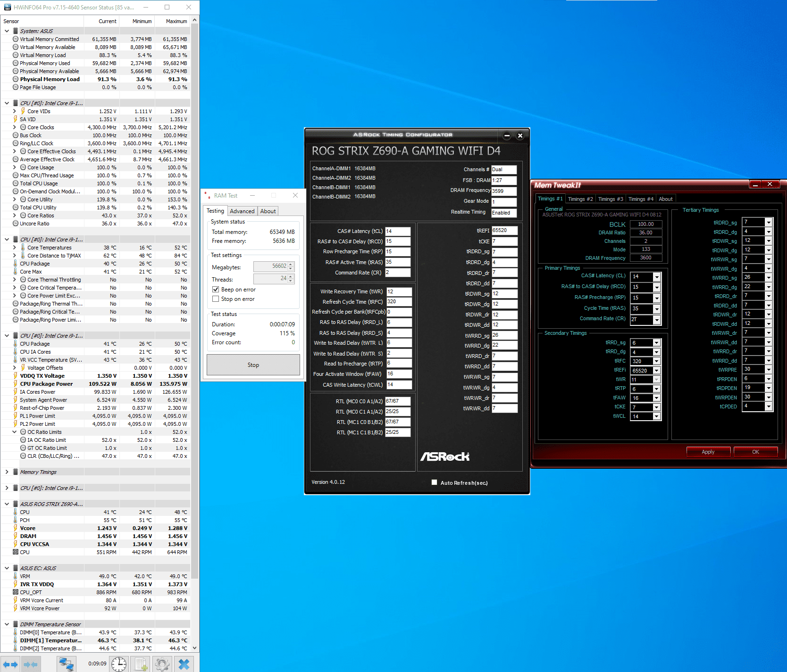This screenshot has height=672, width=787.
Task: Open the remote center network monitors icon
Action: pos(66,664)
